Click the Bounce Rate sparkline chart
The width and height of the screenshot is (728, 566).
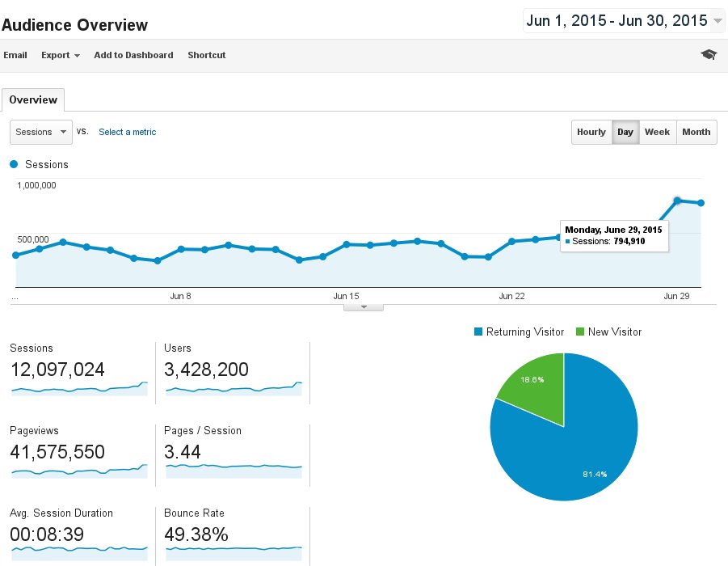tap(234, 553)
